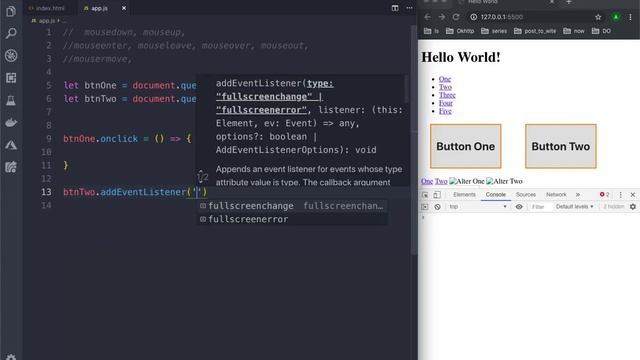
Task: Click the browser Forward arrow
Action: [442, 17]
